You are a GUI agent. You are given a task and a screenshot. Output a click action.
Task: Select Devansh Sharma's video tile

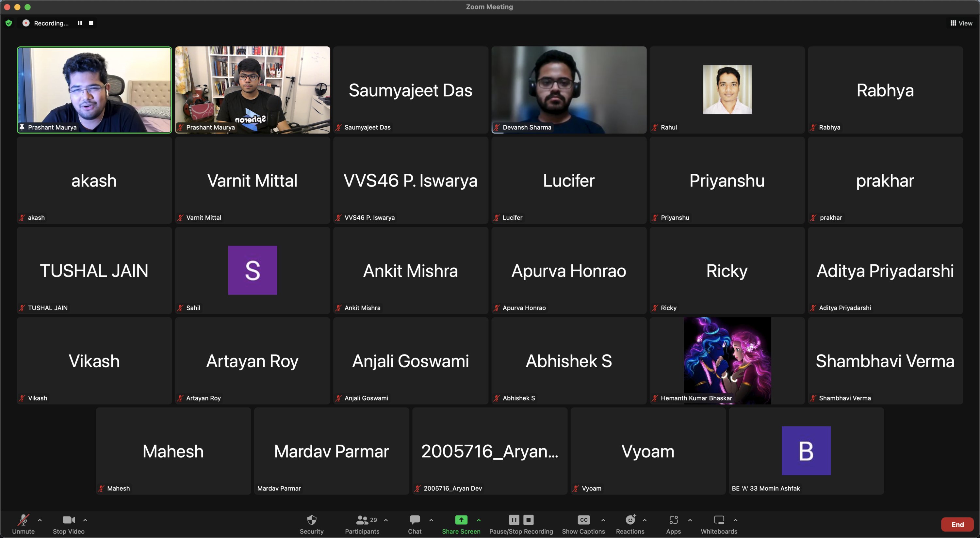click(568, 90)
